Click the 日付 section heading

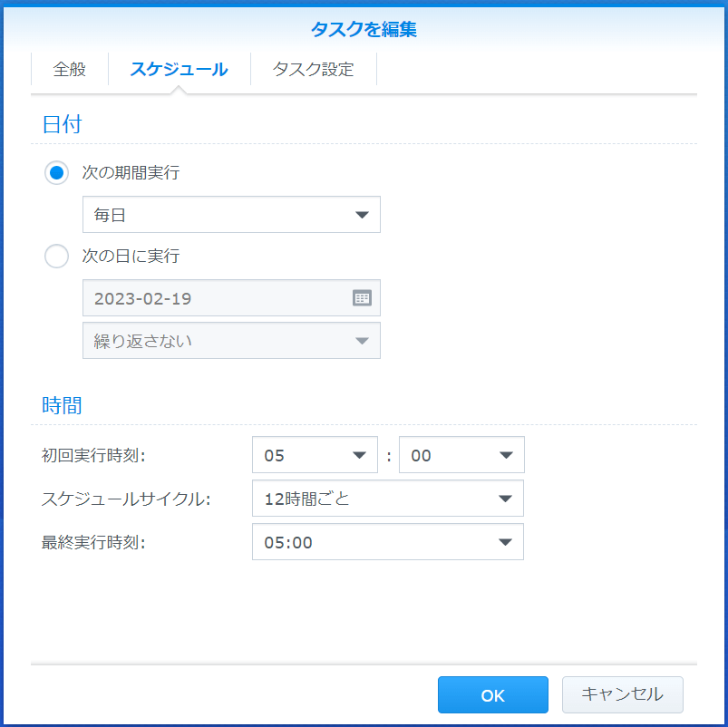pyautogui.click(x=62, y=124)
